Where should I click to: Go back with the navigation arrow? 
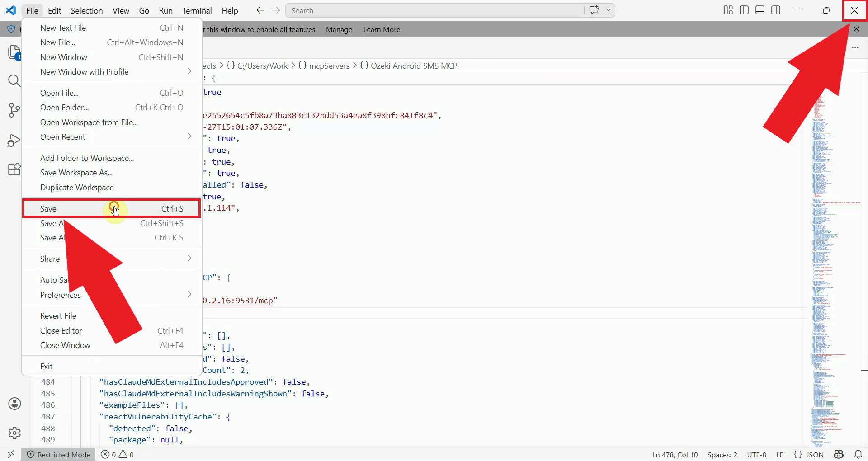[260, 10]
